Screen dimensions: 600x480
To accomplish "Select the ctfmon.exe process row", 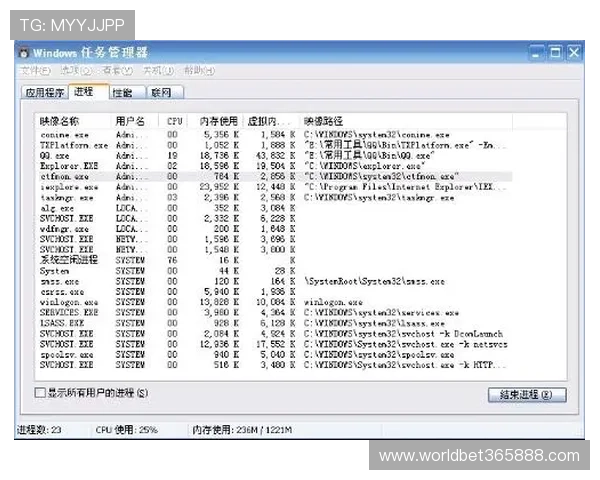I will click(x=275, y=176).
